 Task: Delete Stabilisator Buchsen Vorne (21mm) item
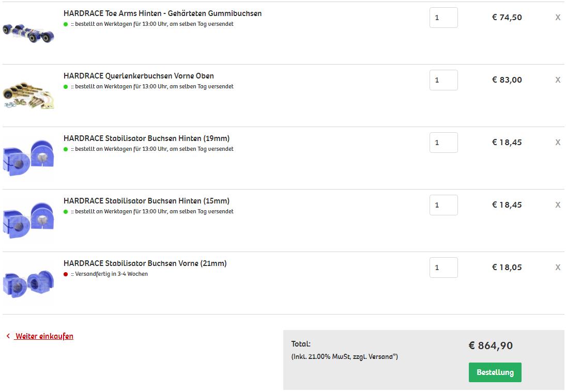pyautogui.click(x=558, y=267)
